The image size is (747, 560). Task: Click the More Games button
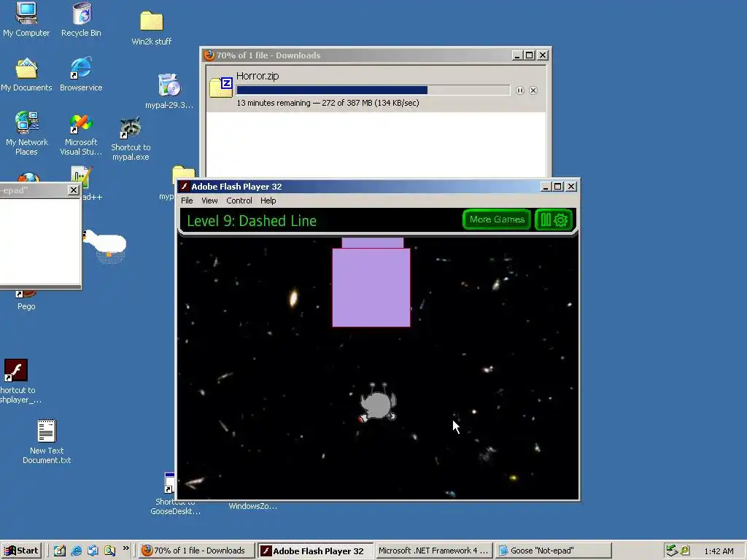[x=497, y=219]
